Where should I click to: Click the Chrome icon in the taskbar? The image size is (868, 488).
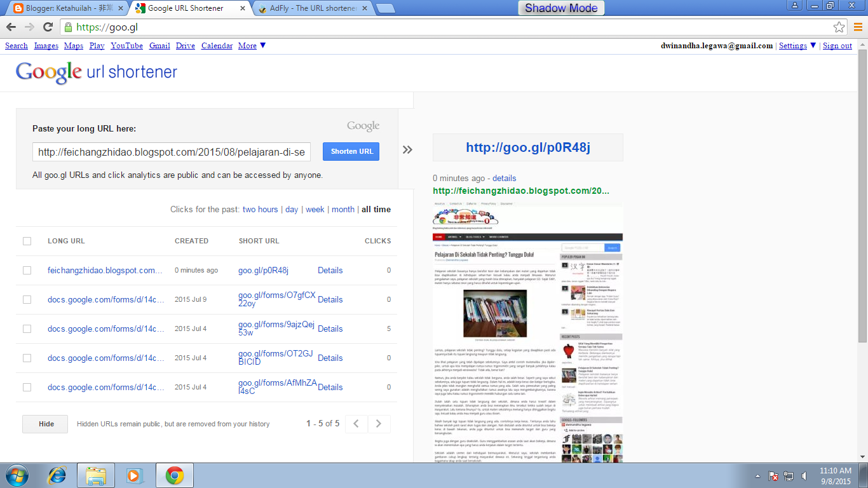pyautogui.click(x=175, y=475)
